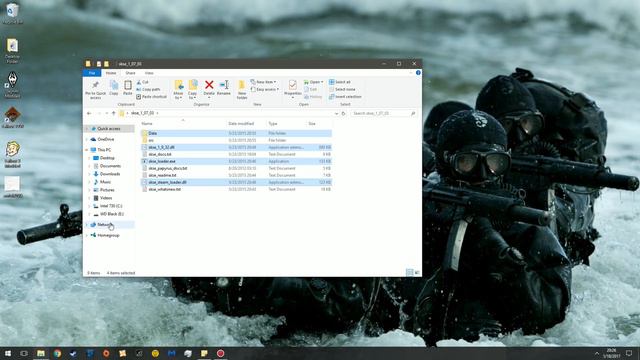The width and height of the screenshot is (640, 360).
Task: Open the Move to dropdown
Action: 178,90
